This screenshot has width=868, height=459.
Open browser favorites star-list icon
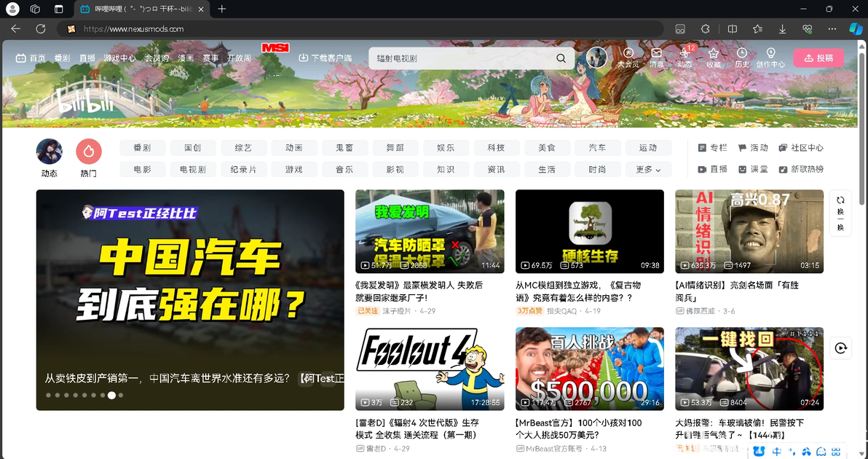[757, 29]
